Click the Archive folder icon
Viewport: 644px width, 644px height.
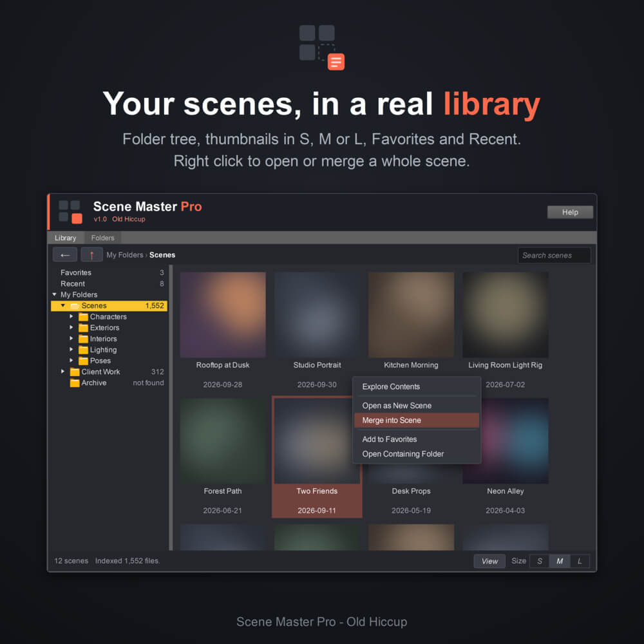click(x=75, y=383)
